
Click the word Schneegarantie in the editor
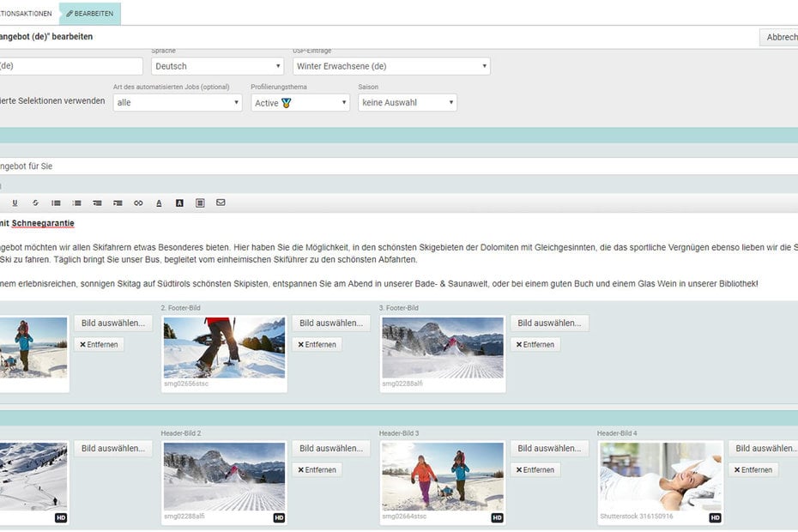(43, 223)
